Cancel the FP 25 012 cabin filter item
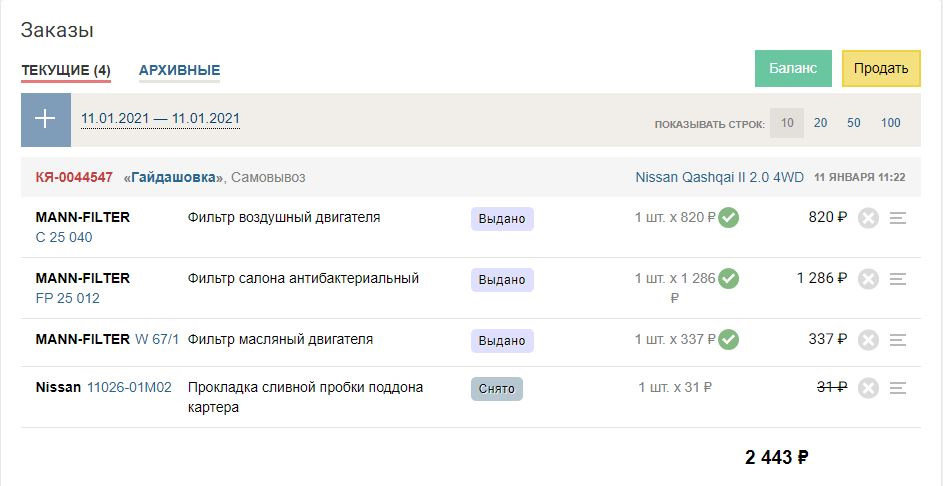This screenshot has width=943, height=486. [868, 279]
